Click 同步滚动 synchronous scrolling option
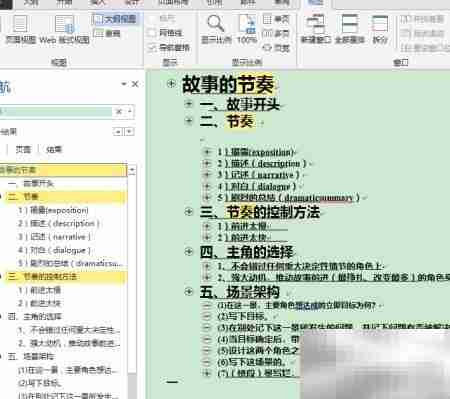The width and height of the screenshot is (450, 399). tap(422, 33)
